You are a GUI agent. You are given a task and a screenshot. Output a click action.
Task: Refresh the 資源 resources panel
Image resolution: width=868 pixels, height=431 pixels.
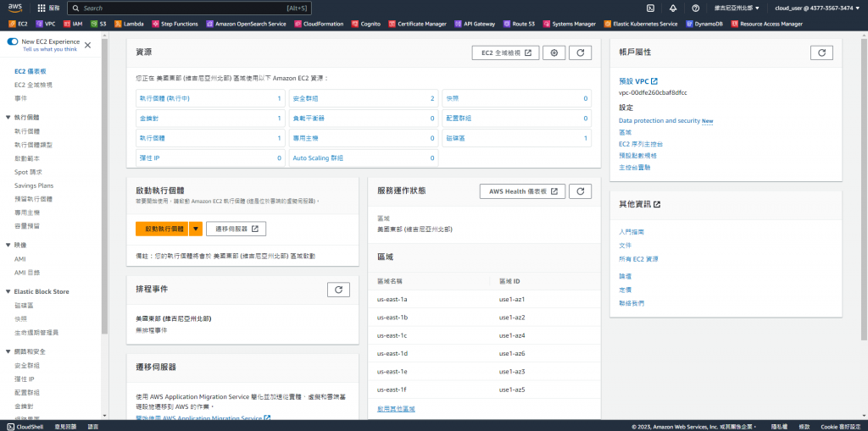click(x=580, y=52)
